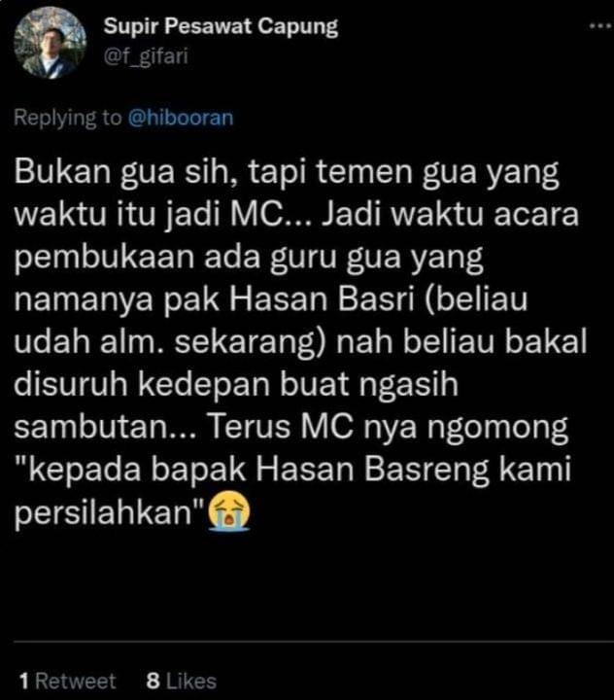Click the crying face emoji
Screen dimensions: 614x700
[x=230, y=511]
